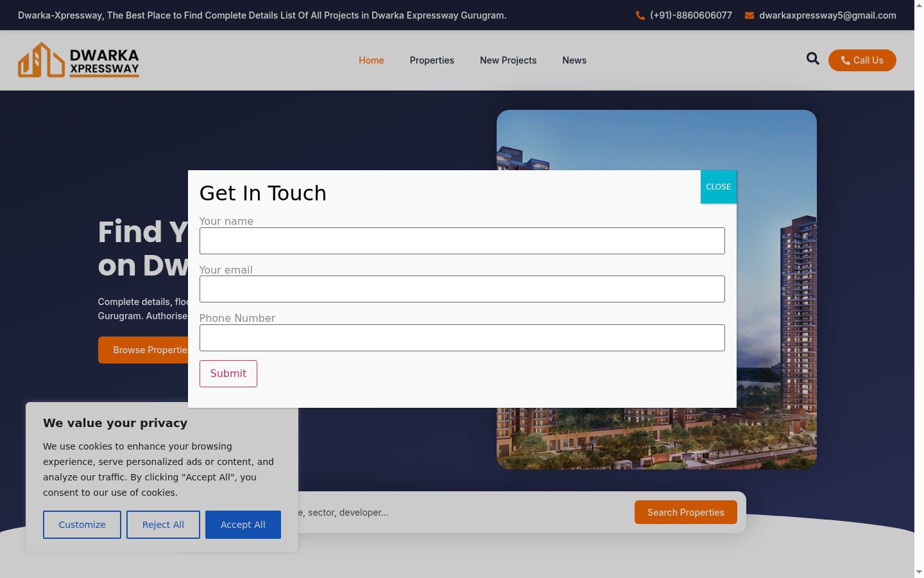The height and width of the screenshot is (578, 924).
Task: Click the Browse Properties button
Action: click(x=143, y=350)
